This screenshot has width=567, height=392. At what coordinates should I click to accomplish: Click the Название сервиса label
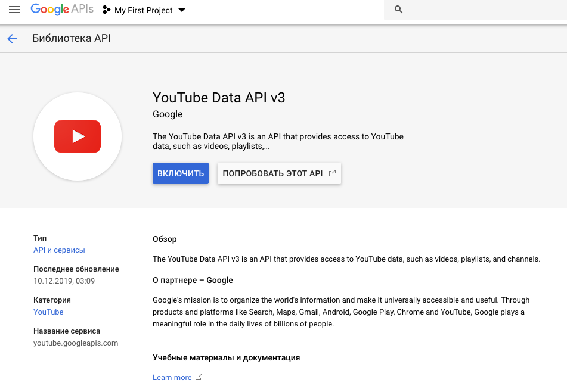67,331
